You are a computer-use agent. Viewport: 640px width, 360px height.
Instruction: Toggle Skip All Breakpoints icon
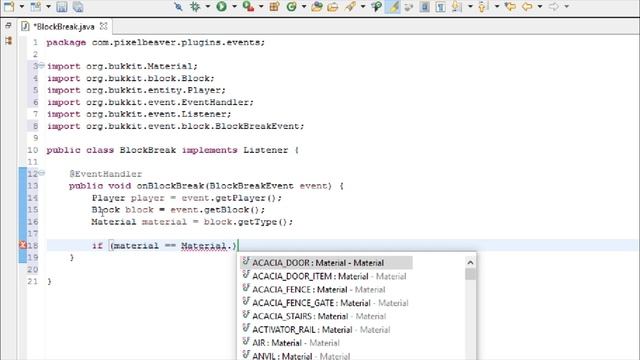click(x=178, y=7)
